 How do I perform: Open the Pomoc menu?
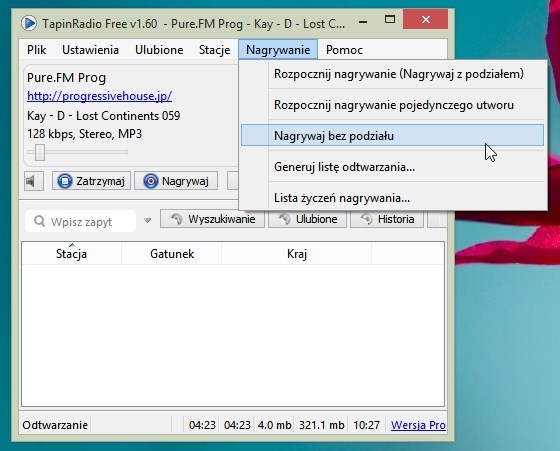coord(344,50)
